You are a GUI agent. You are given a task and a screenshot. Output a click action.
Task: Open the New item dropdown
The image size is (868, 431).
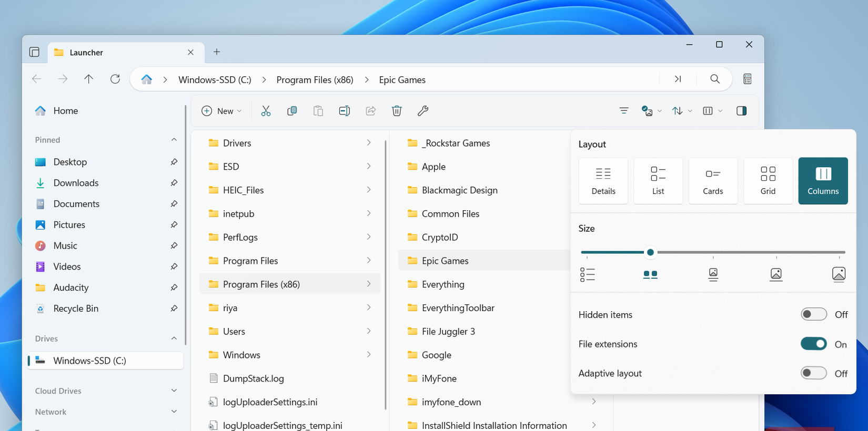221,111
